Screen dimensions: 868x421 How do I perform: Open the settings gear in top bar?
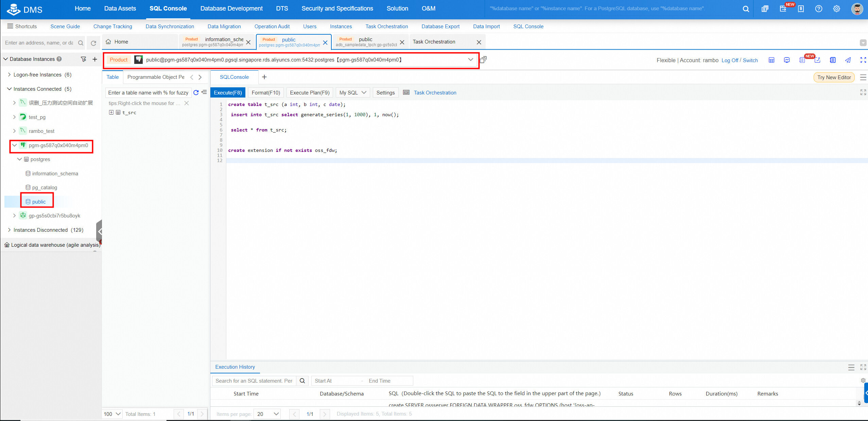coord(836,9)
